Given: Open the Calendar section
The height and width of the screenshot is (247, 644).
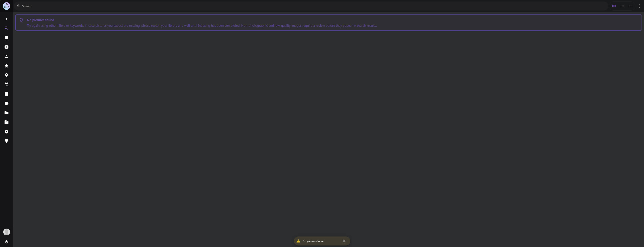Looking at the screenshot, I should point(7,85).
